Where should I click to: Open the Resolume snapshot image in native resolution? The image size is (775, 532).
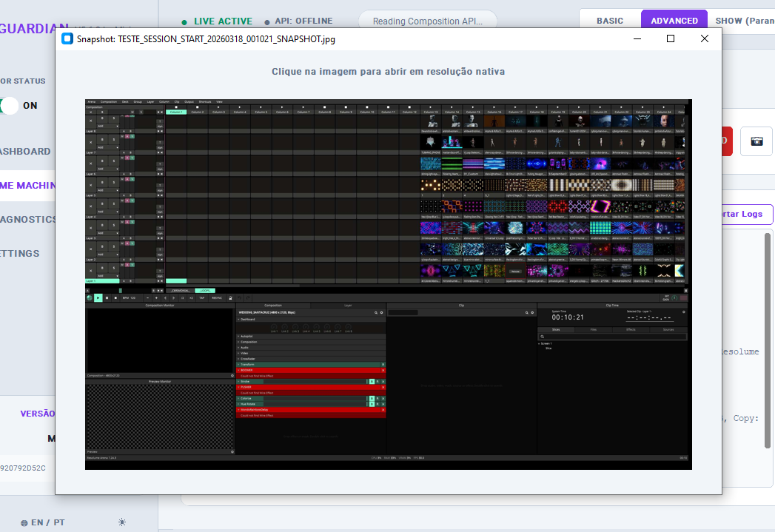388,285
